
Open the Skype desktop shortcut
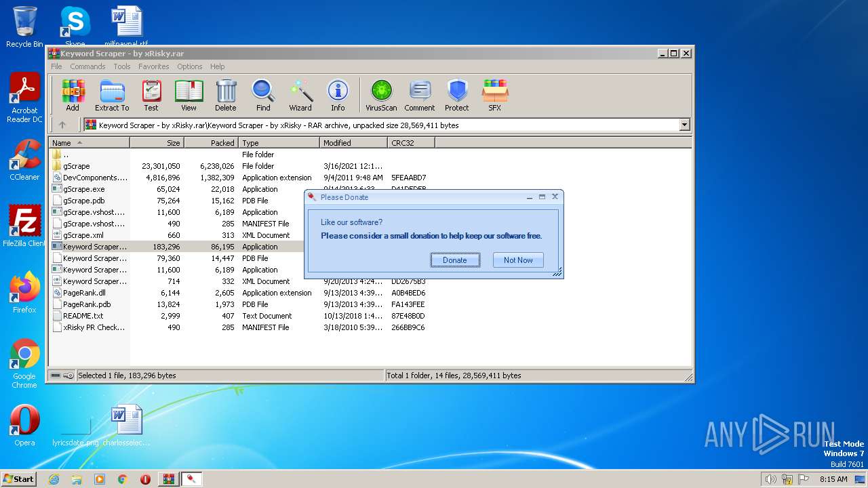click(x=75, y=26)
